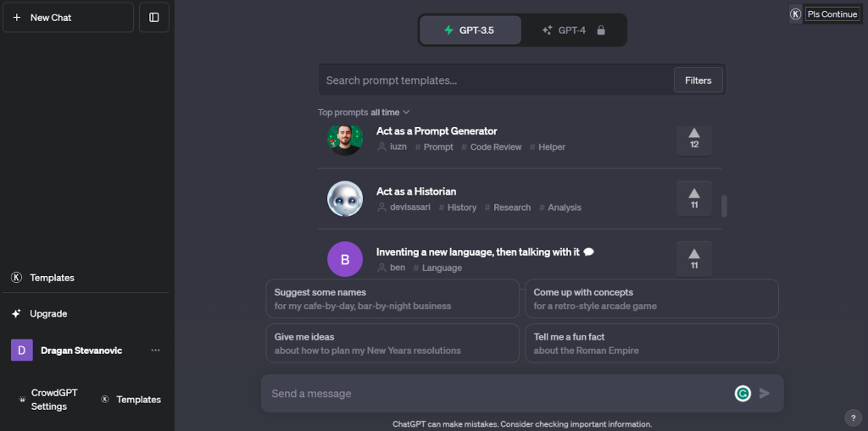Open CrowdGPT Settings

(x=53, y=400)
